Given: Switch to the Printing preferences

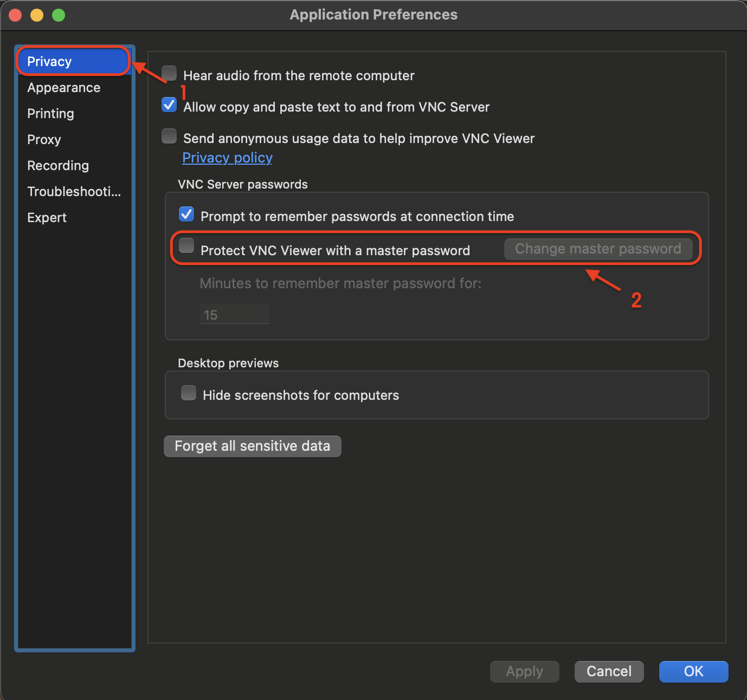Looking at the screenshot, I should [74, 113].
